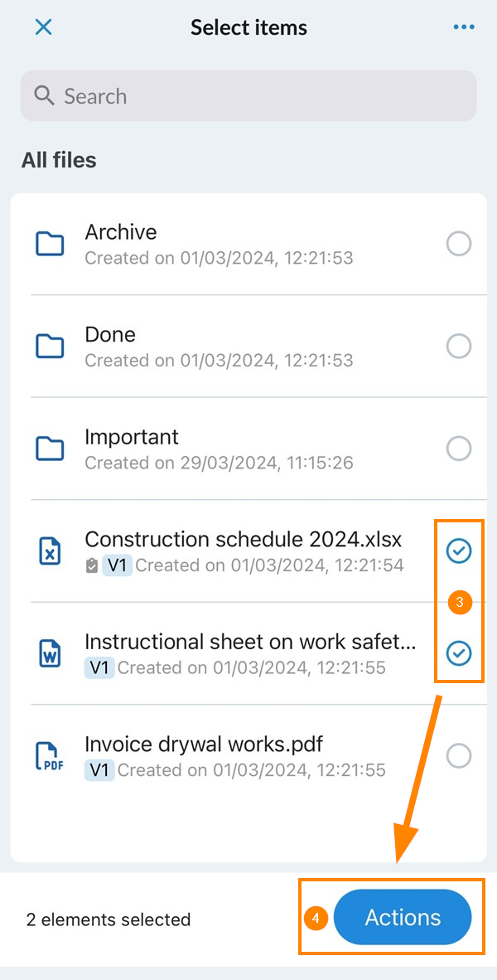Tap the magnifying glass search icon

44,96
